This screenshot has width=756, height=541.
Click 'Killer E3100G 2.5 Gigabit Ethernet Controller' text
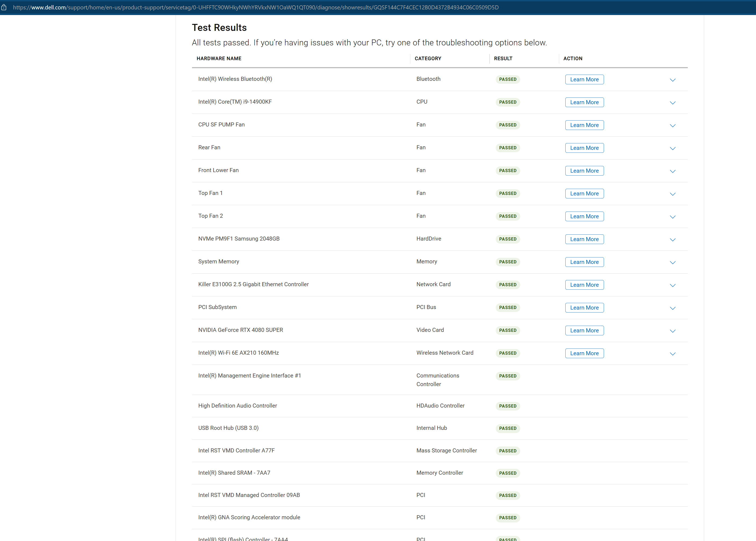[254, 284]
